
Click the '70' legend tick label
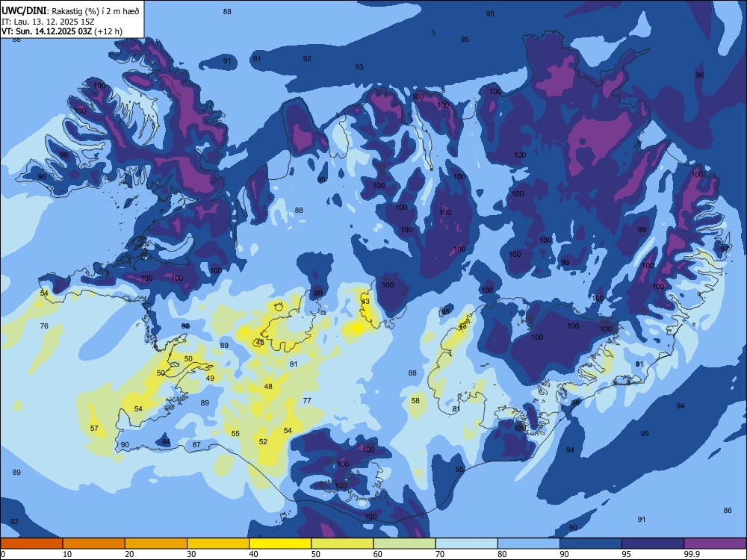pos(440,554)
